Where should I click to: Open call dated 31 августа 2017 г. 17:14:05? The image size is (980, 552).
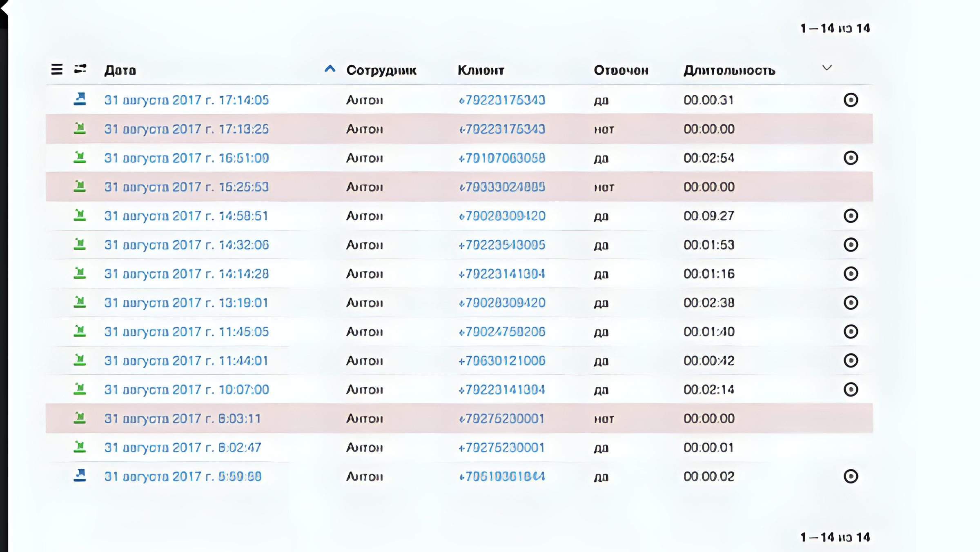tap(187, 100)
